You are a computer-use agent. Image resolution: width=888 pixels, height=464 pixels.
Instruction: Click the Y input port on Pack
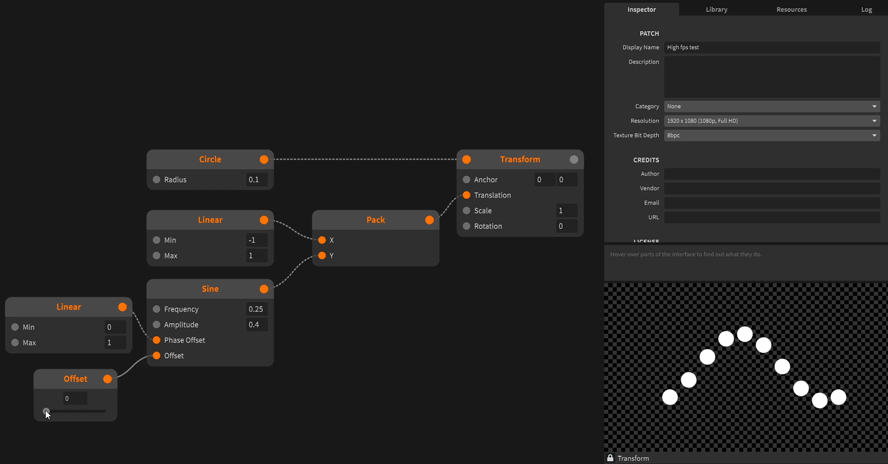[322, 256]
